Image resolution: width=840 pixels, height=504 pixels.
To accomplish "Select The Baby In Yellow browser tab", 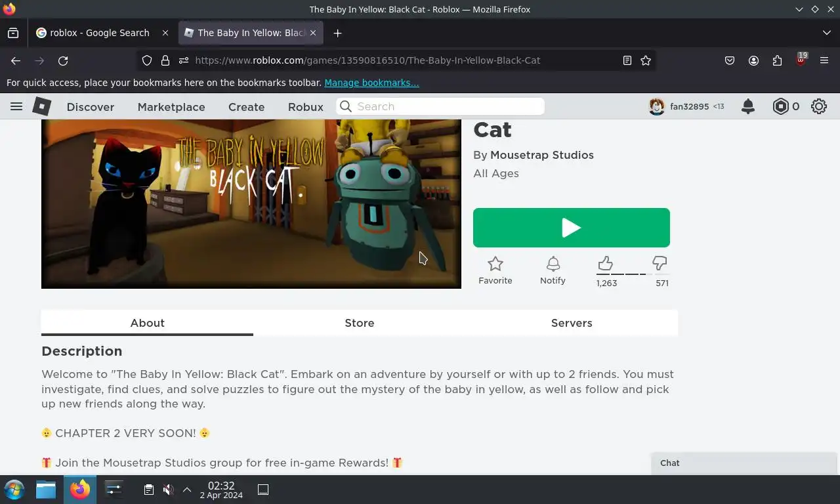I will point(251,33).
